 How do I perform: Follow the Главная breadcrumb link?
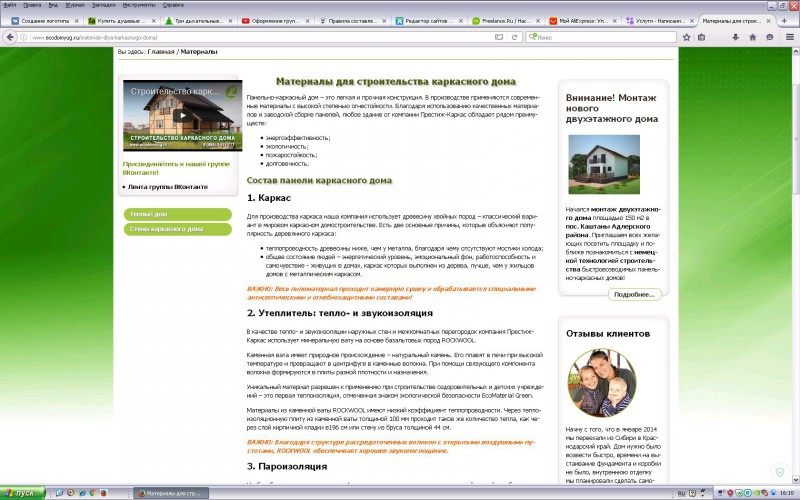click(x=161, y=52)
